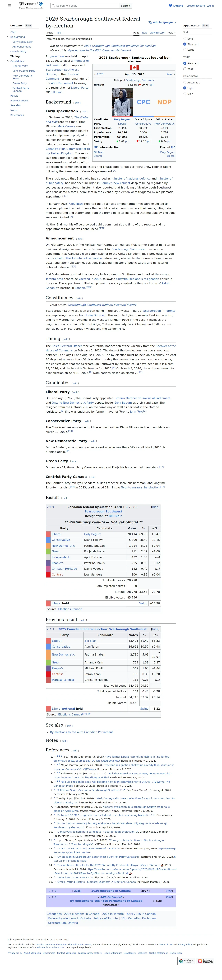The image size is (222, 980).
Task: Open the main menu hamburger icon
Action: [9, 6]
